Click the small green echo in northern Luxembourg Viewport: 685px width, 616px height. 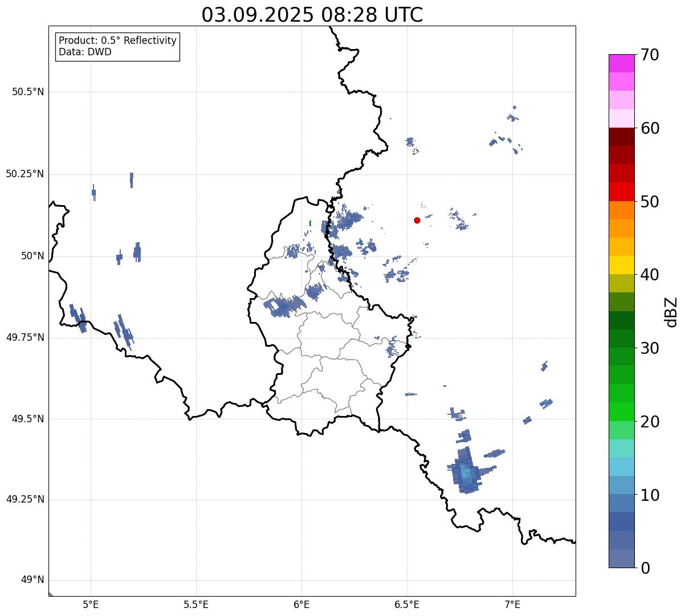tap(310, 223)
